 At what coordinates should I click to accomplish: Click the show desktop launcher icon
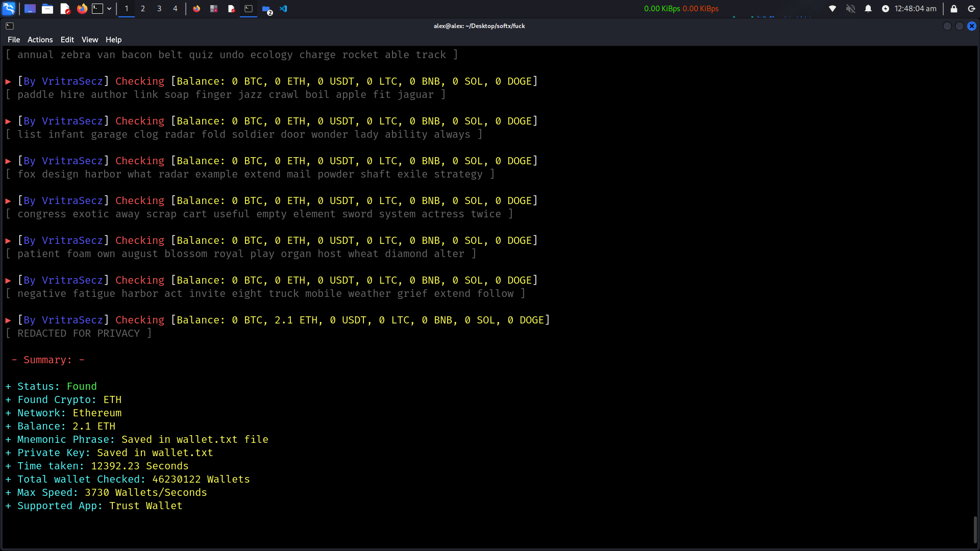point(30,9)
